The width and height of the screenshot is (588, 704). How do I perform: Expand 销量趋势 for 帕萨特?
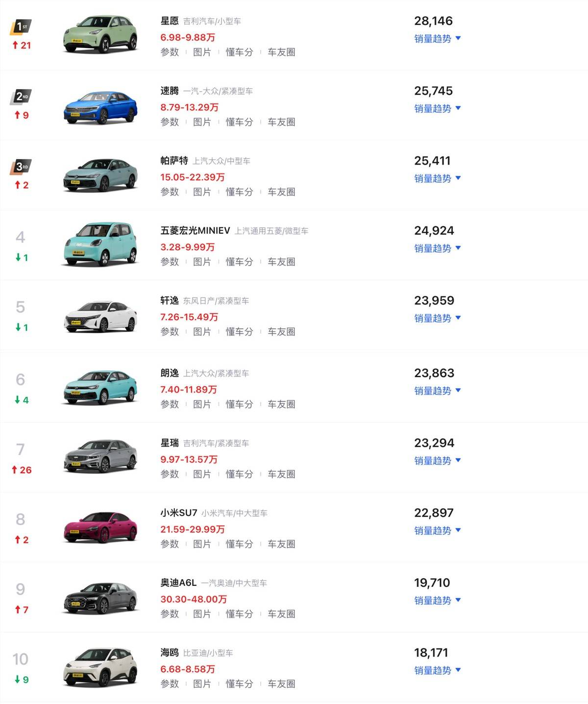tap(437, 178)
